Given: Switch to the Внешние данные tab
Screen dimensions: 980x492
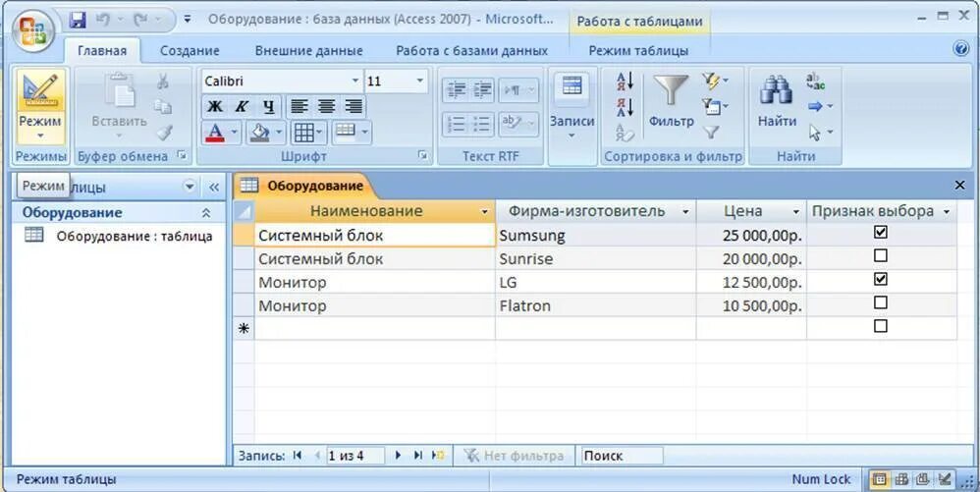Looking at the screenshot, I should pos(308,51).
